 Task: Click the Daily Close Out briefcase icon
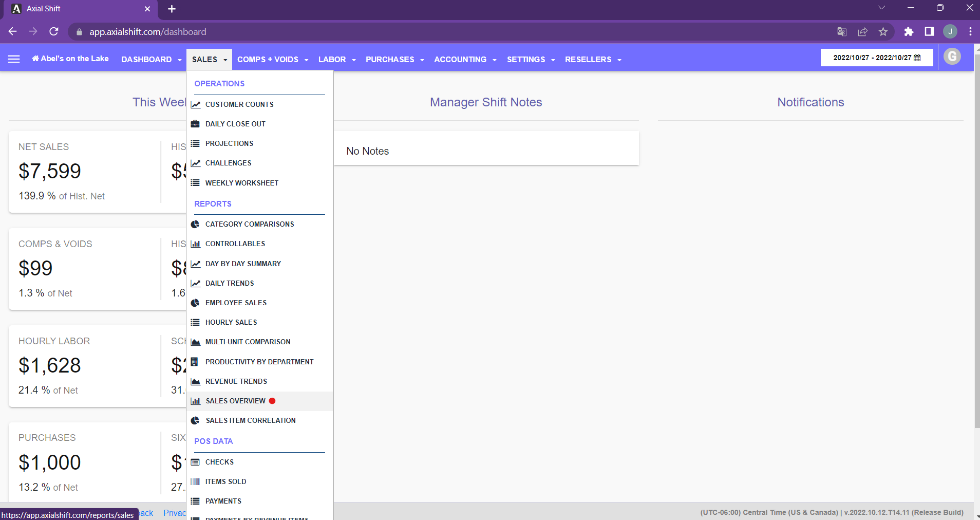[195, 124]
